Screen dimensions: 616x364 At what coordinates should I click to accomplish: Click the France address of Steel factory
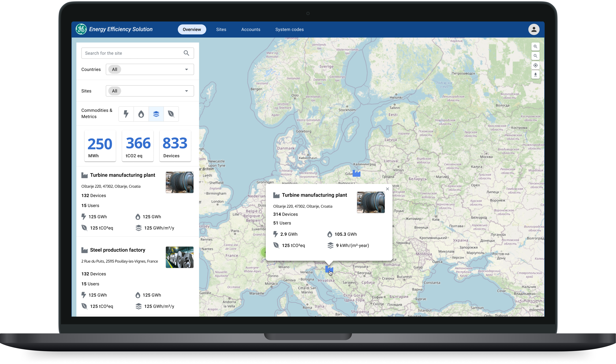coord(119,261)
